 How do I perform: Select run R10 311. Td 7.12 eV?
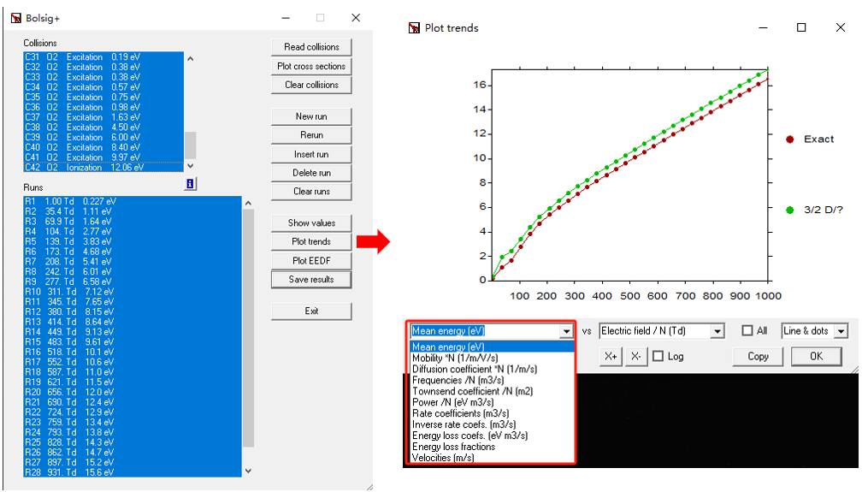point(133,292)
